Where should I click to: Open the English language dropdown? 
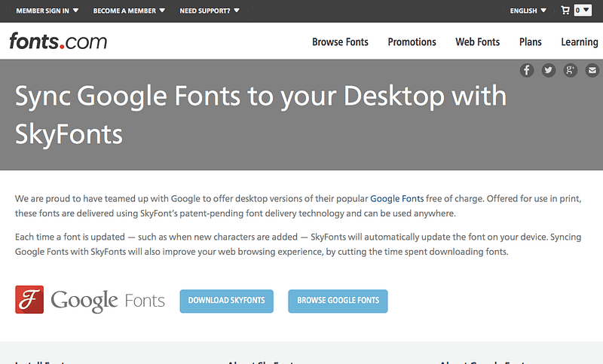[x=528, y=11]
